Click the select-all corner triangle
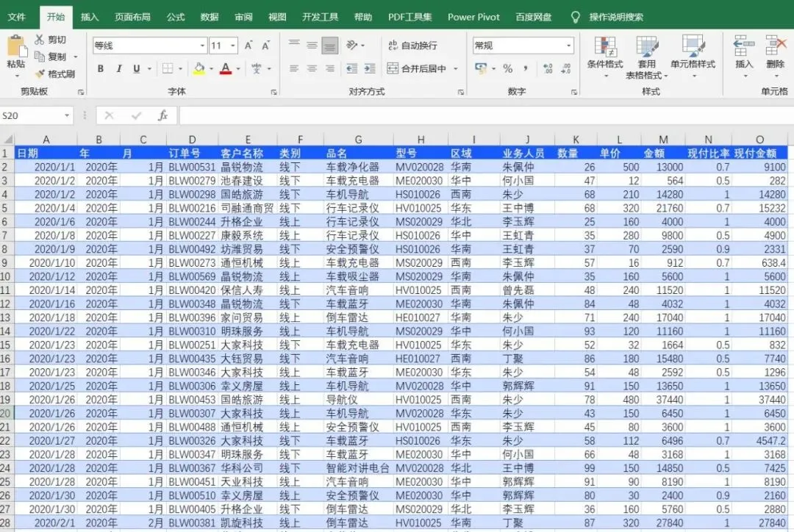Screen dimensions: 794x532 click(x=7, y=139)
